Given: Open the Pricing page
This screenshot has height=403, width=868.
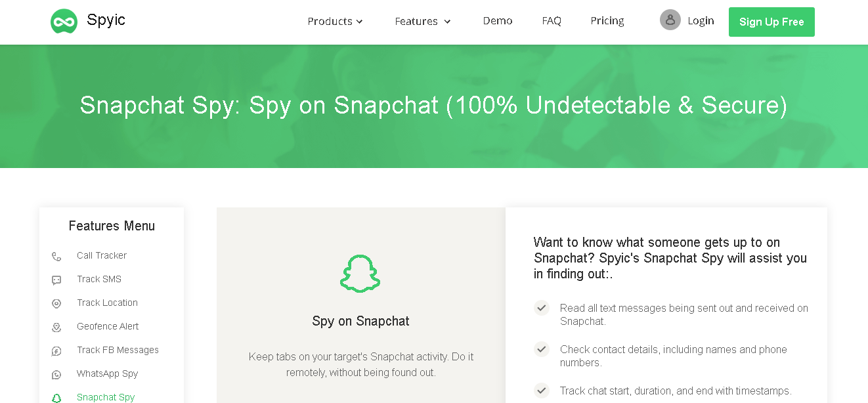Looking at the screenshot, I should (x=607, y=21).
